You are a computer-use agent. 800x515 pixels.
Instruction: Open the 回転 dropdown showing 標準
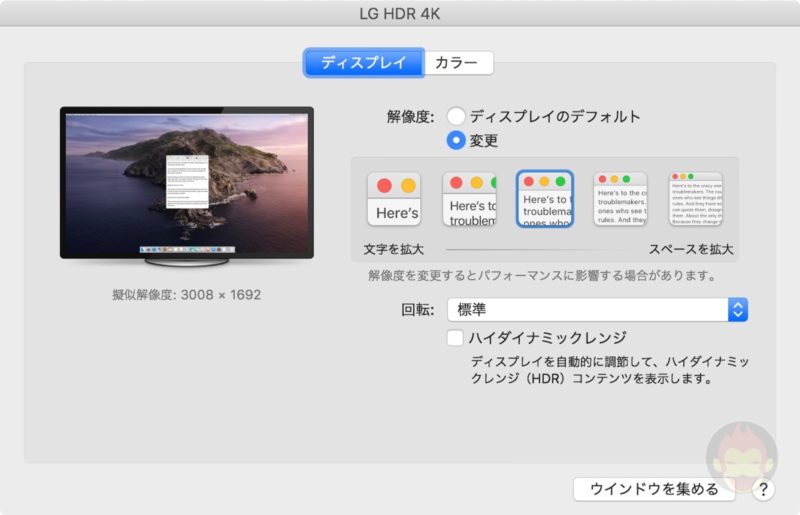coord(597,310)
